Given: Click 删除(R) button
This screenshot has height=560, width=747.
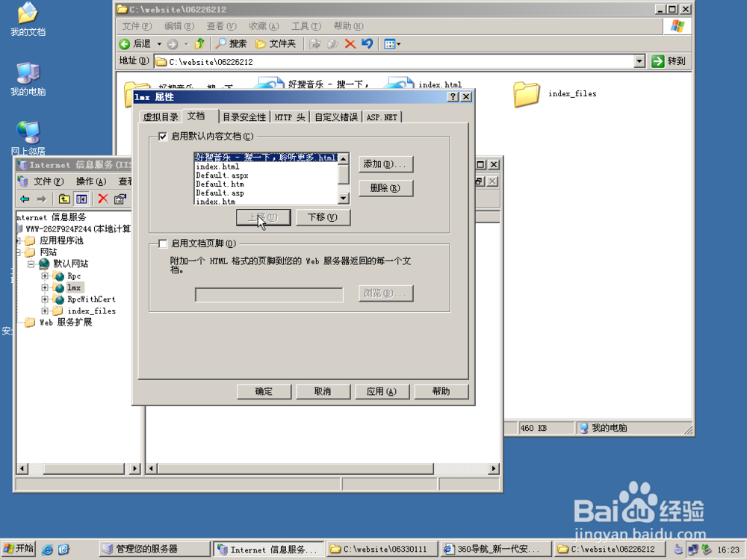Looking at the screenshot, I should click(385, 188).
